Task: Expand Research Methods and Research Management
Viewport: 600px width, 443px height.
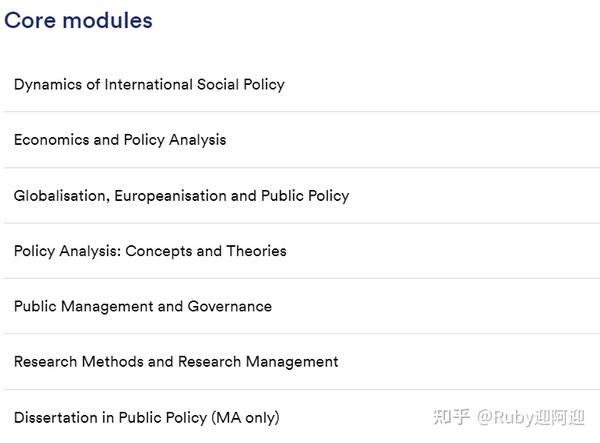Action: click(x=302, y=362)
